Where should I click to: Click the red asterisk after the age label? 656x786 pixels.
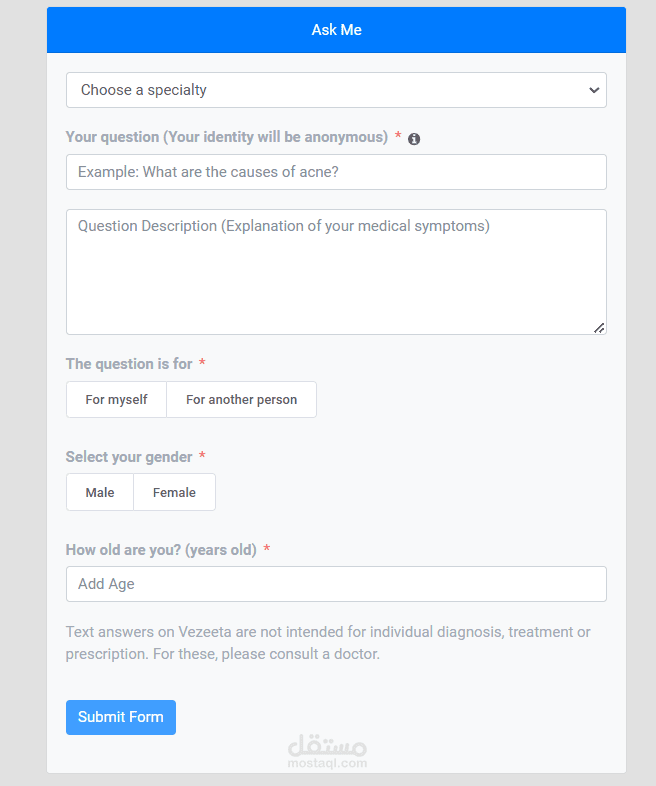pyautogui.click(x=267, y=550)
